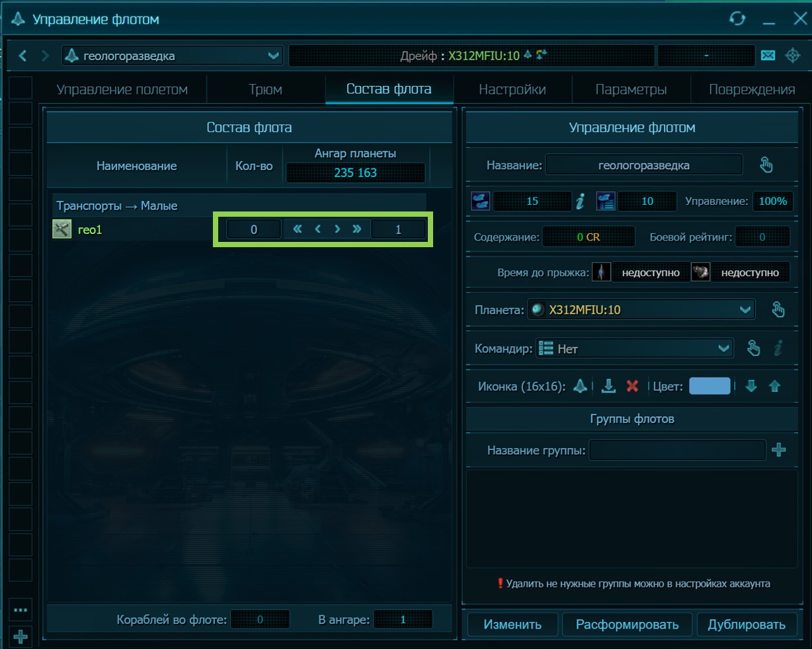Click the three dots in left sidebar
Image resolution: width=812 pixels, height=649 pixels.
tap(20, 610)
